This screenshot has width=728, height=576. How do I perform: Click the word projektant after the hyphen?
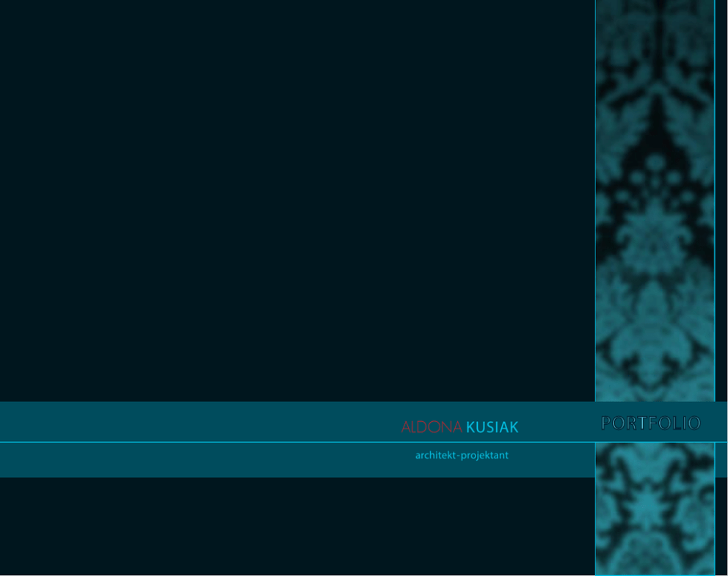click(x=484, y=456)
